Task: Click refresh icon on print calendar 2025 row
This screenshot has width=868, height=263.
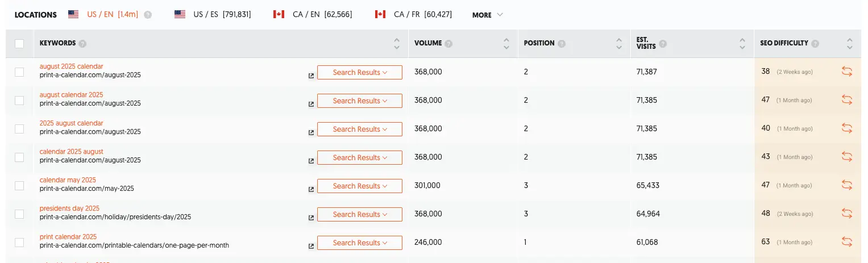Action: click(846, 242)
